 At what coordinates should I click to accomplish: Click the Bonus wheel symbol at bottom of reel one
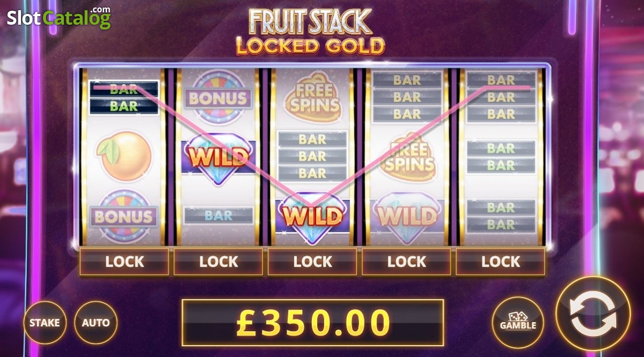pyautogui.click(x=124, y=216)
